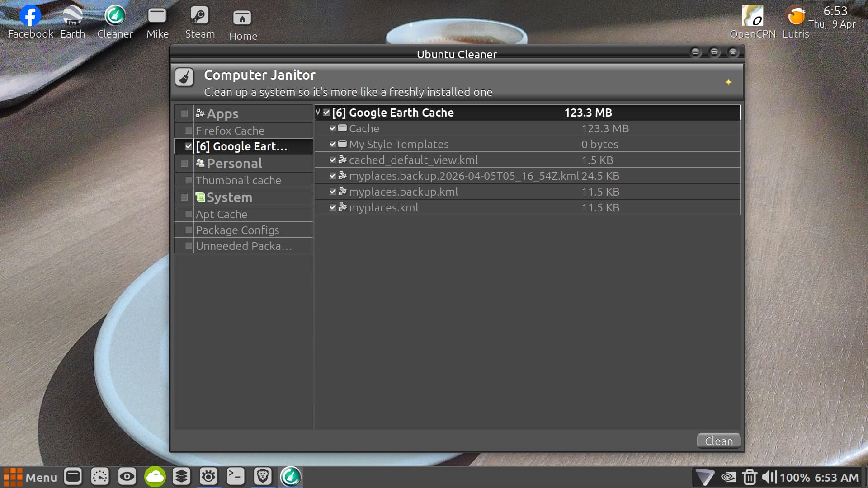Viewport: 868px width, 488px height.
Task: Launch Lutris desktop icon
Action: 796,16
